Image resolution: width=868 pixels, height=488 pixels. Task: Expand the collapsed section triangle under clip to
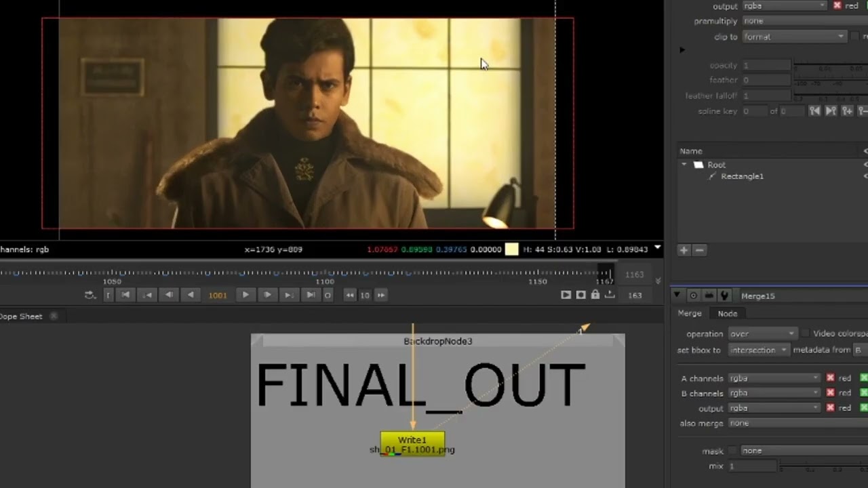click(682, 50)
